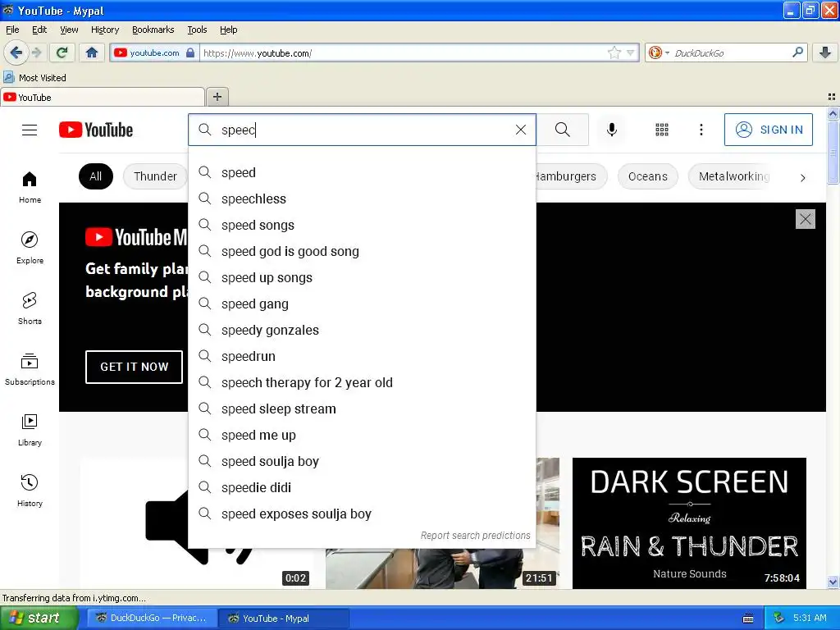Viewport: 840px width, 630px height.
Task: Select the Thunder filter chip
Action: [155, 176]
